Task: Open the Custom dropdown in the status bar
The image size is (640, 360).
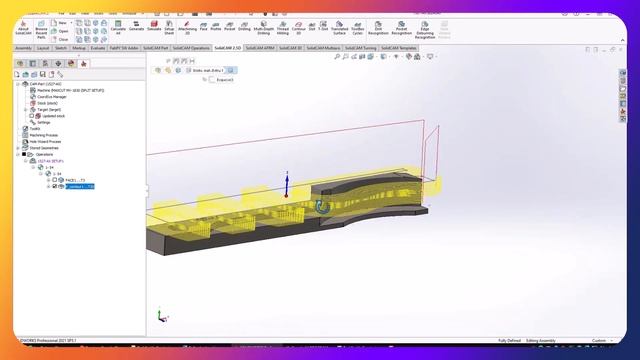Action: click(602, 340)
